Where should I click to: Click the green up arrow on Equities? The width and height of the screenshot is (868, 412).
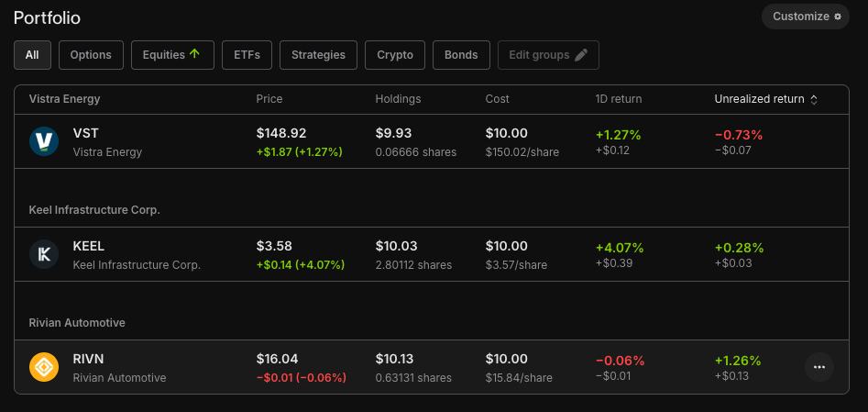(194, 54)
